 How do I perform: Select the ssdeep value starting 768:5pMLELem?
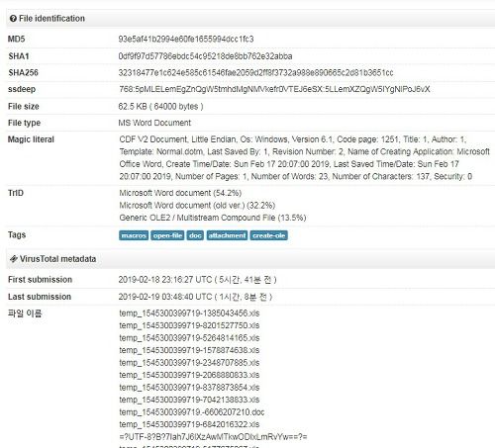(274, 89)
